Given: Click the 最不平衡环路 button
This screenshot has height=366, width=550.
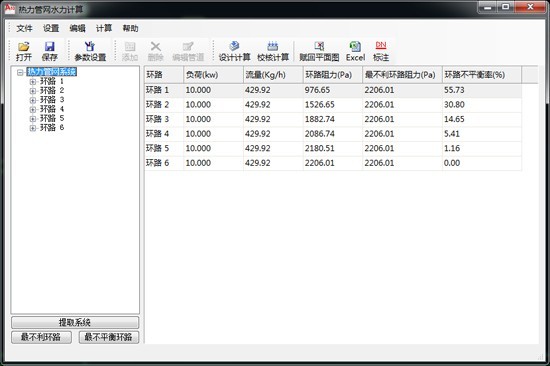Looking at the screenshot, I should tap(109, 337).
